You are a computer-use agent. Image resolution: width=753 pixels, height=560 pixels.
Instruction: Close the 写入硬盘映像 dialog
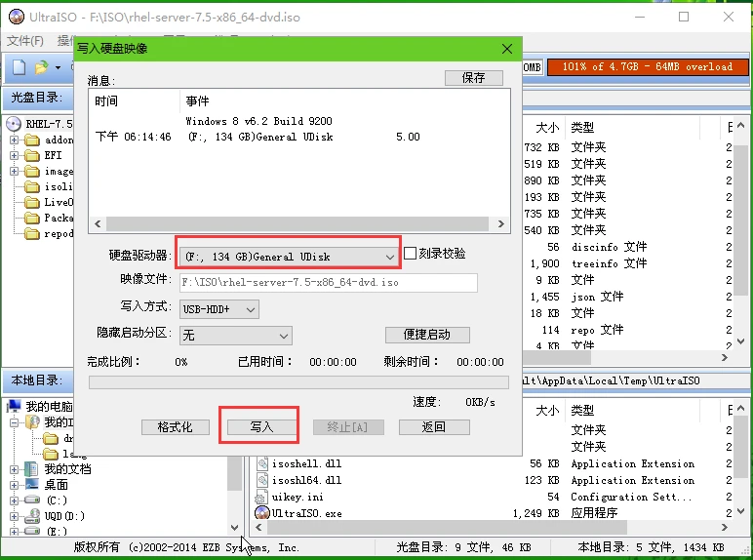coord(507,49)
